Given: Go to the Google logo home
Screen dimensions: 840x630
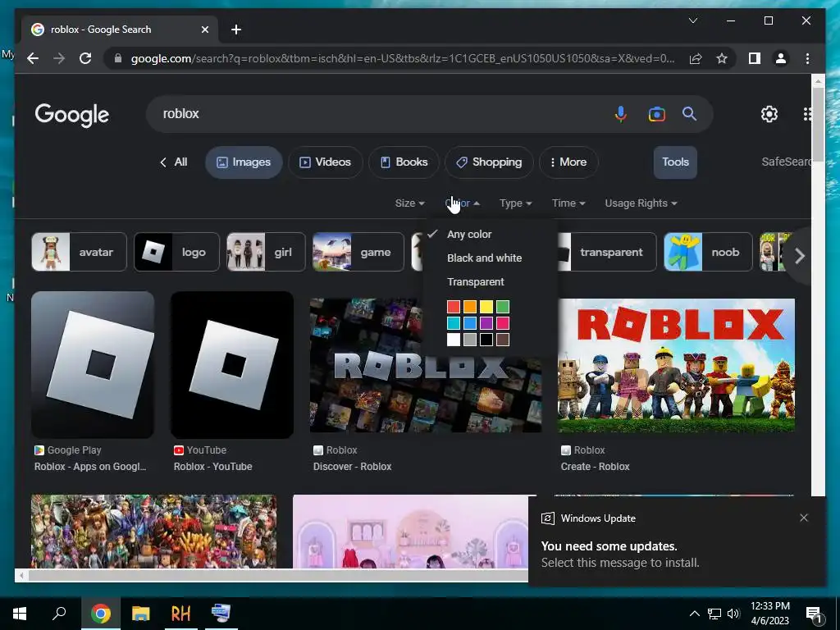Looking at the screenshot, I should (72, 115).
